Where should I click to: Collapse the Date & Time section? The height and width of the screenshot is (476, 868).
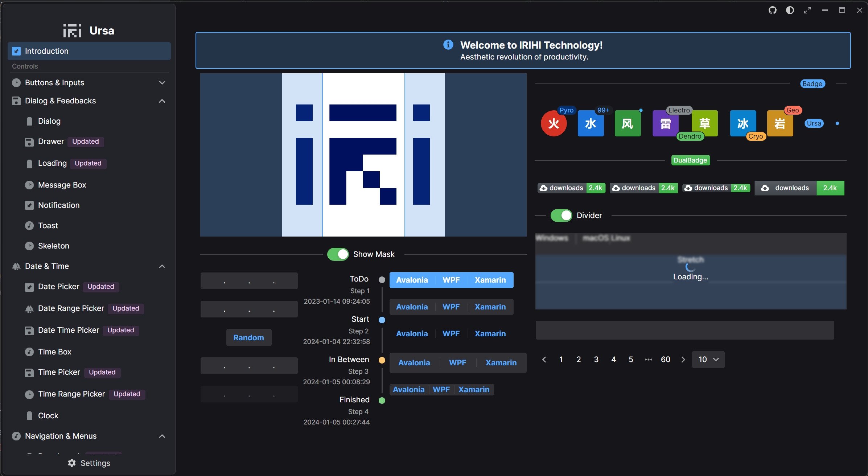[162, 266]
